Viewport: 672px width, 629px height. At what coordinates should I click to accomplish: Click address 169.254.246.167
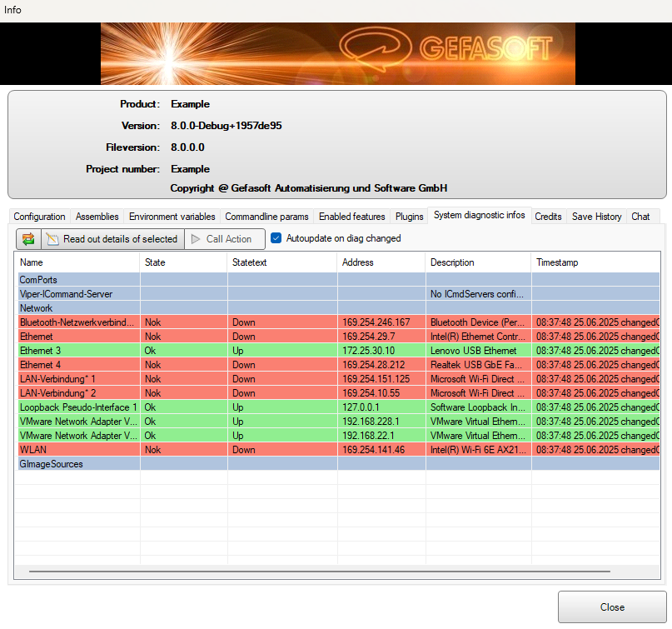(x=376, y=322)
